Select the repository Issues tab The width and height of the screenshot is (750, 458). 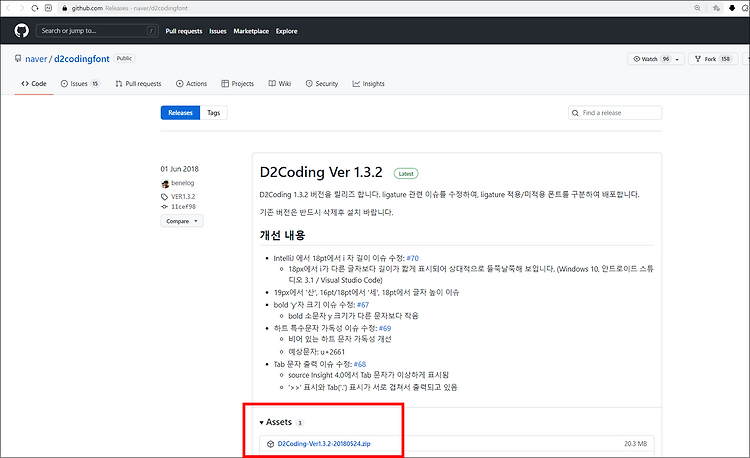80,84
